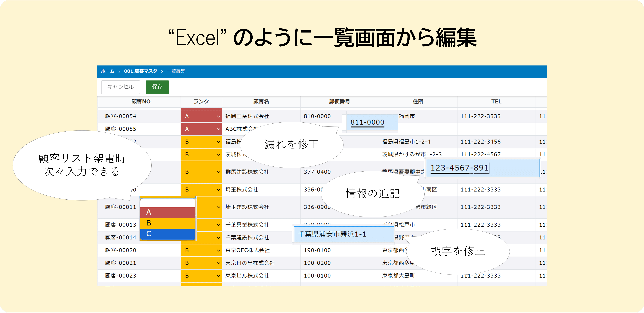Open rank dropdown for 顧客-00054
644x313 pixels.
click(201, 116)
